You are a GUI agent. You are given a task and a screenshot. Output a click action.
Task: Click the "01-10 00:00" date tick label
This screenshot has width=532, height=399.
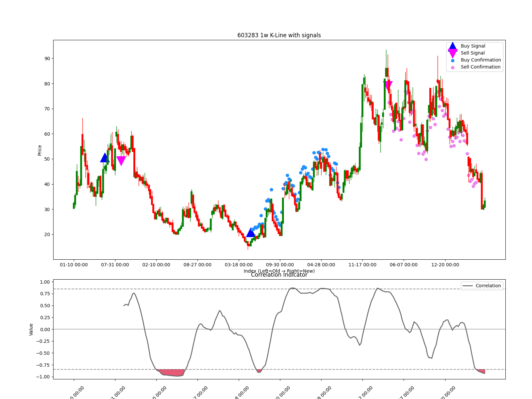[74, 265]
